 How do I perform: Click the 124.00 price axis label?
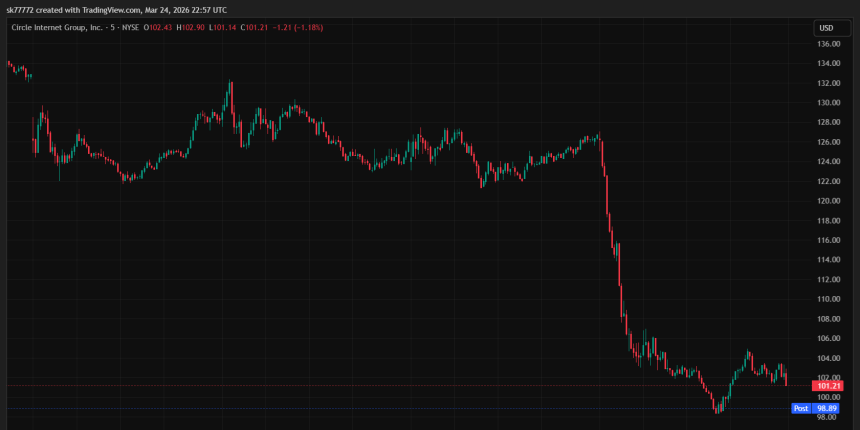(828, 162)
